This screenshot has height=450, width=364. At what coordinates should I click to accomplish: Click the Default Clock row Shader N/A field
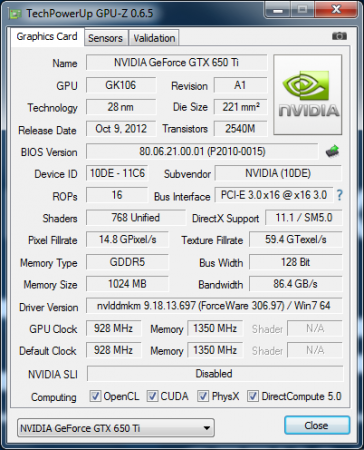315,350
